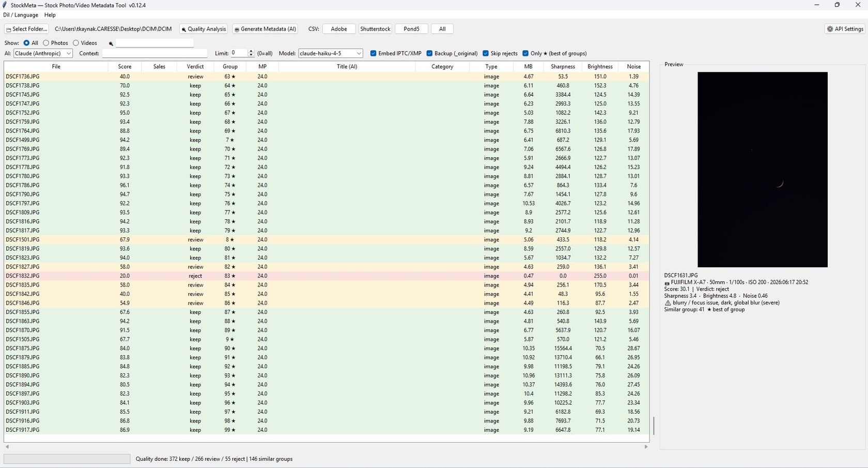This screenshot has width=868, height=468.
Task: Click the Context input field
Action: [154, 53]
